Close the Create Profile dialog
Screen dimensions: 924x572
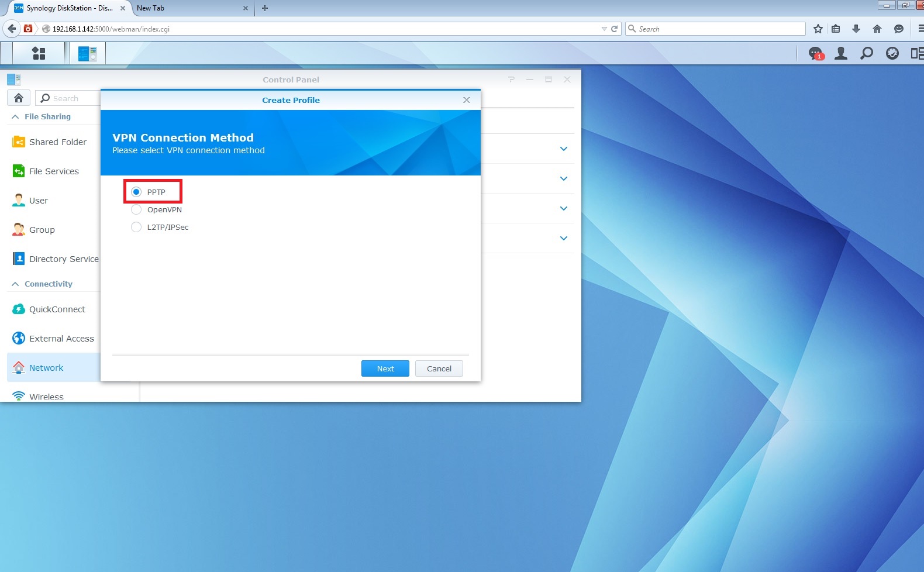pos(467,100)
